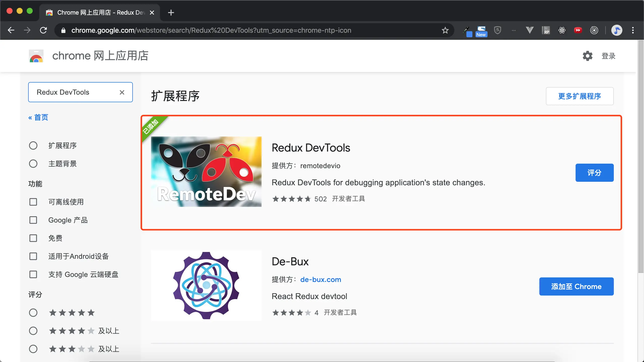Viewport: 644px width, 362px height.
Task: Click the Chrome web store logo
Action: click(36, 56)
